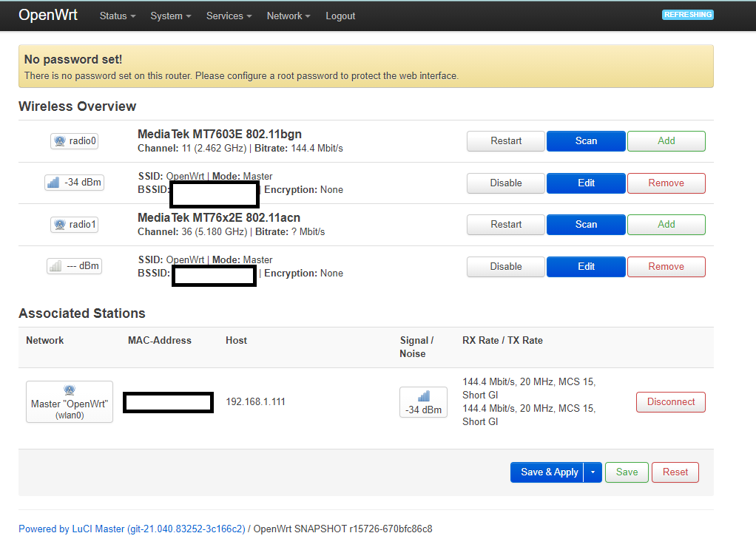Click the Reset button
The width and height of the screenshot is (756, 550).
[675, 472]
